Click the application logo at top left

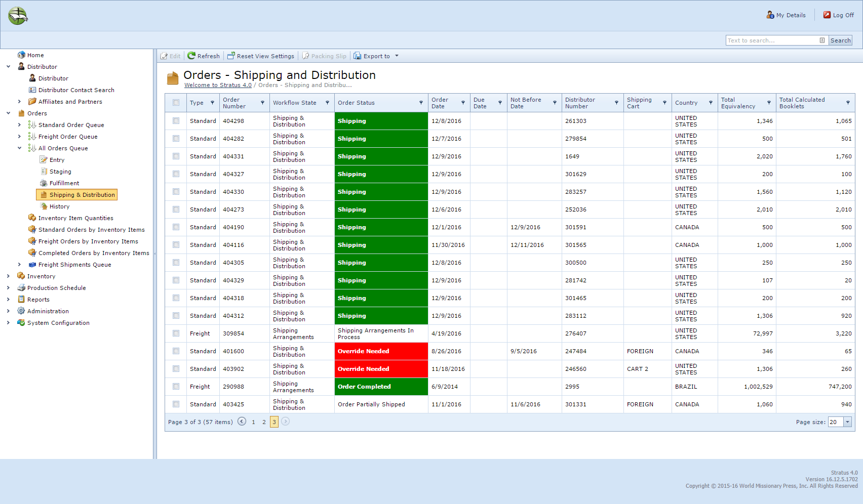(x=18, y=16)
